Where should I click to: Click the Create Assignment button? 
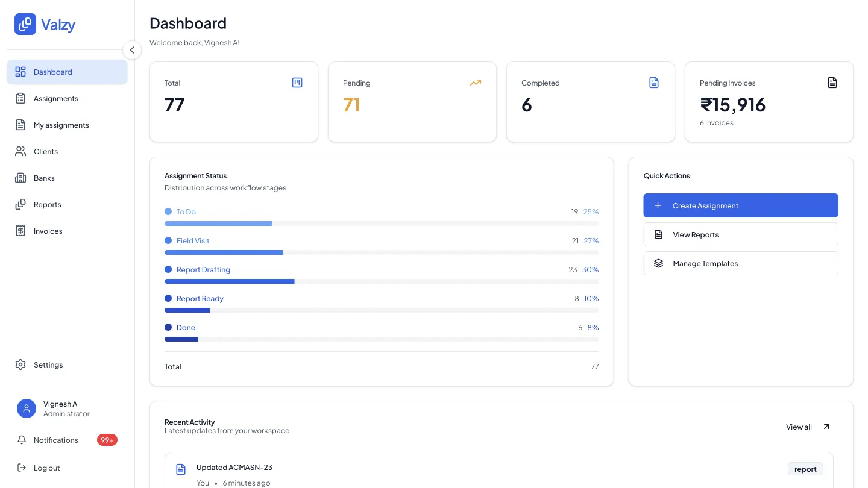(x=741, y=205)
